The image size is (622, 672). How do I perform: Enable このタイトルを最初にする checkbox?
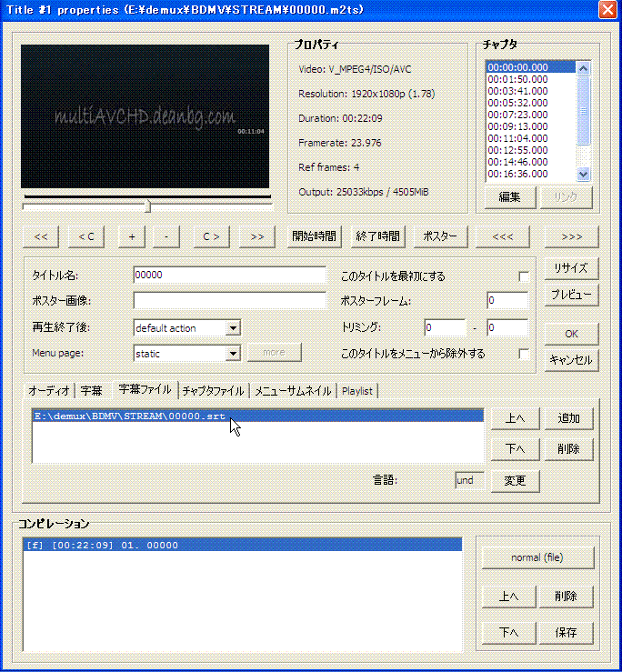pos(524,276)
